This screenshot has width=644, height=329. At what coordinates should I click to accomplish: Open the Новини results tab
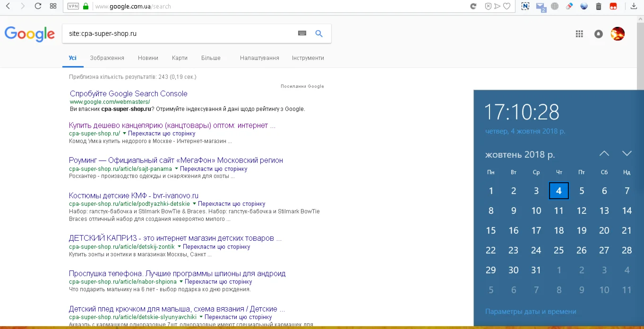[x=148, y=58]
